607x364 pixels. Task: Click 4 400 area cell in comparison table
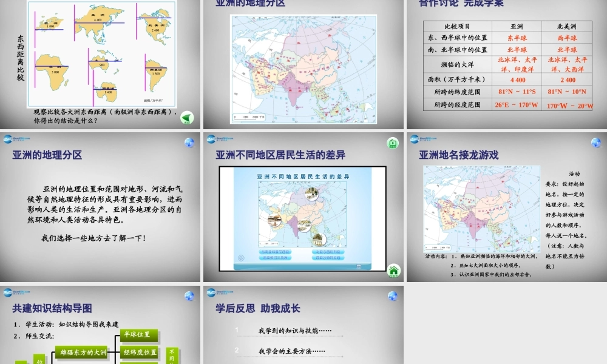518,80
